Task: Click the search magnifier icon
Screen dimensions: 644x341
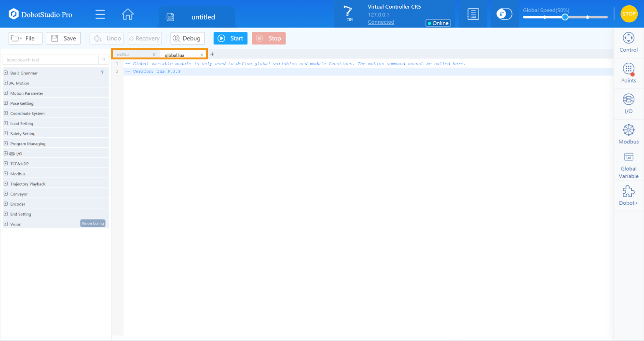Action: pyautogui.click(x=104, y=60)
